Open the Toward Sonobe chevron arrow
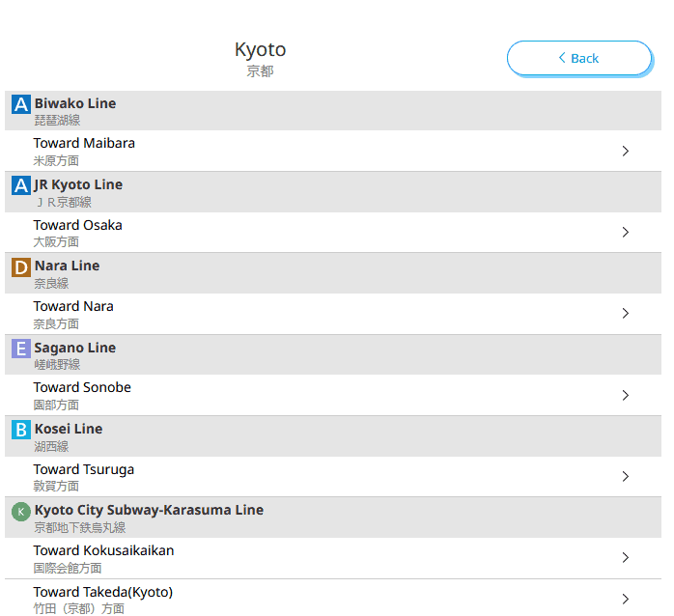674x616 pixels. (626, 396)
